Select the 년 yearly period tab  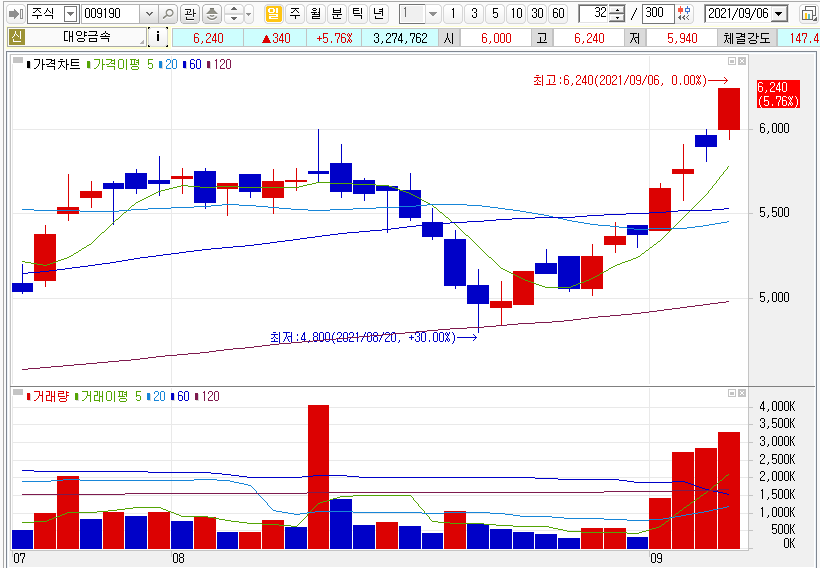[x=379, y=14]
